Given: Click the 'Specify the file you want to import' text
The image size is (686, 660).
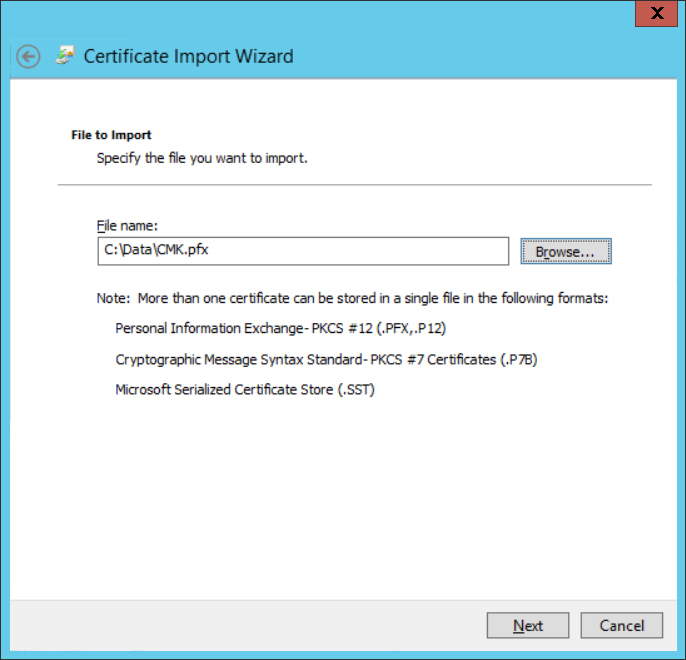Looking at the screenshot, I should coord(202,158).
